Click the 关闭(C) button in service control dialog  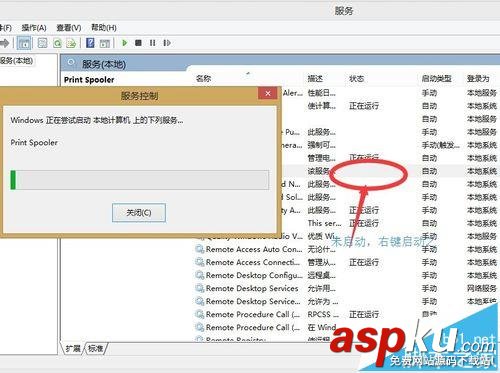pyautogui.click(x=139, y=212)
